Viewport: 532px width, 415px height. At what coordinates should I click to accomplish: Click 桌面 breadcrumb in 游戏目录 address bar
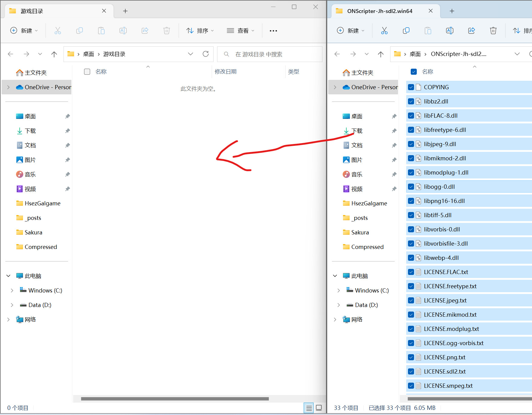point(89,54)
